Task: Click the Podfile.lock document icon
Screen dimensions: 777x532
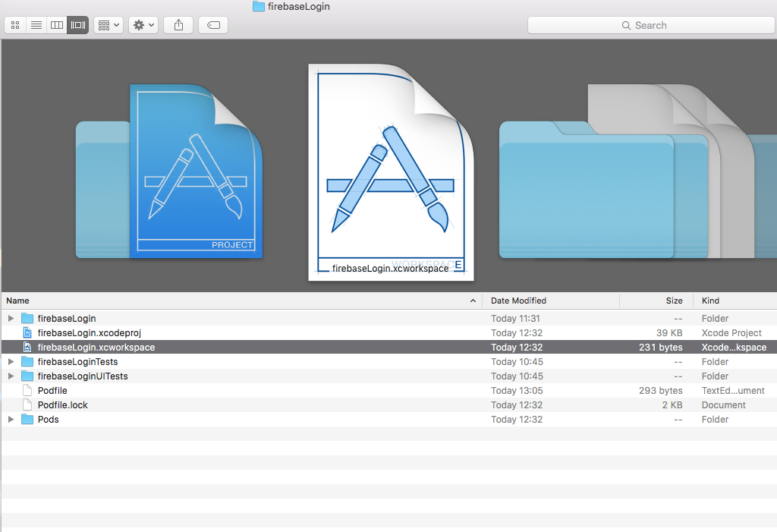Action: click(27, 405)
